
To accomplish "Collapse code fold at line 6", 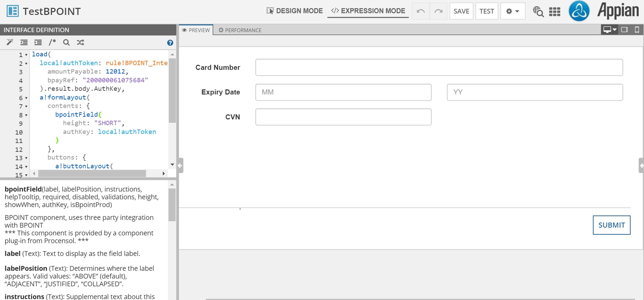I will point(26,98).
